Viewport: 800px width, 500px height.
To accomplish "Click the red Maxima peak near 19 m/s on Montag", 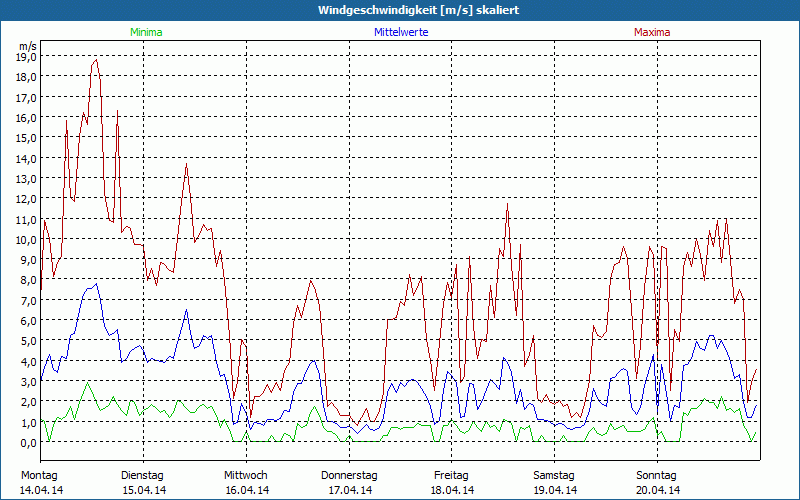I will (x=96, y=60).
